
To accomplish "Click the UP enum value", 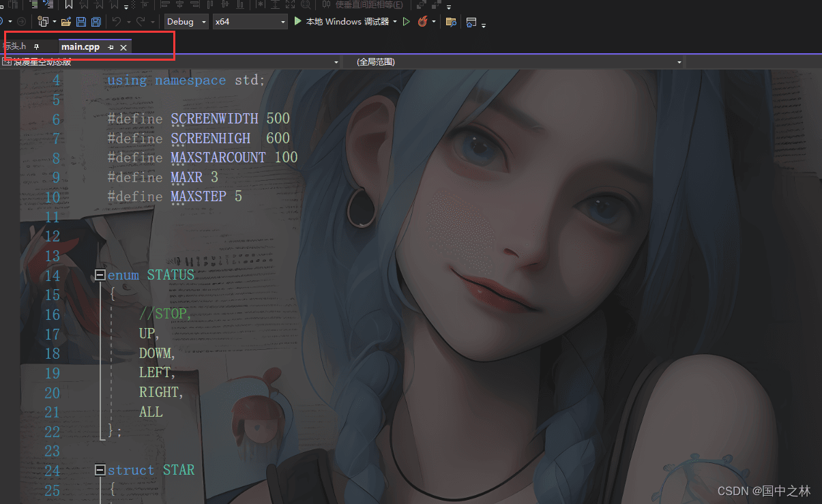I will (x=149, y=333).
